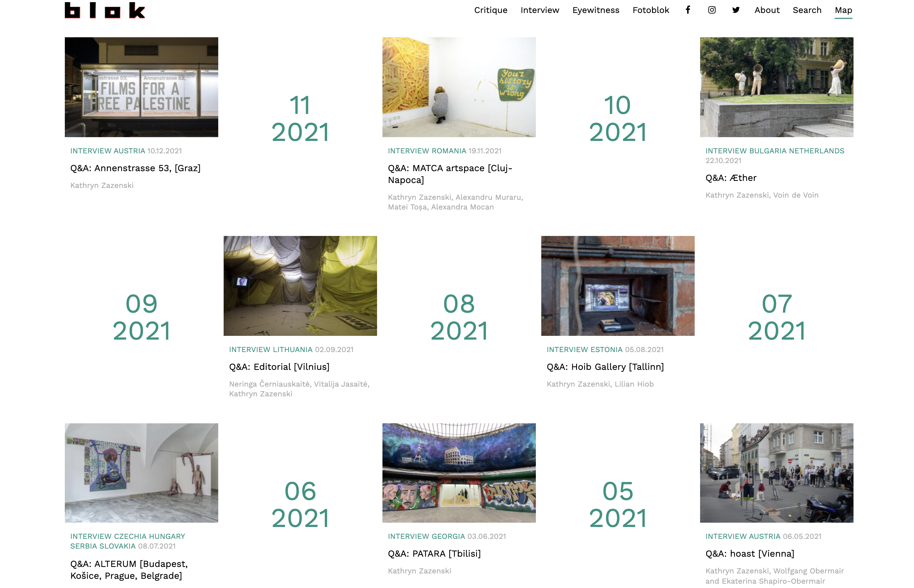
Task: Open article Q&A: MATCA artspace [Cluj-Napoca]
Action: point(449,174)
